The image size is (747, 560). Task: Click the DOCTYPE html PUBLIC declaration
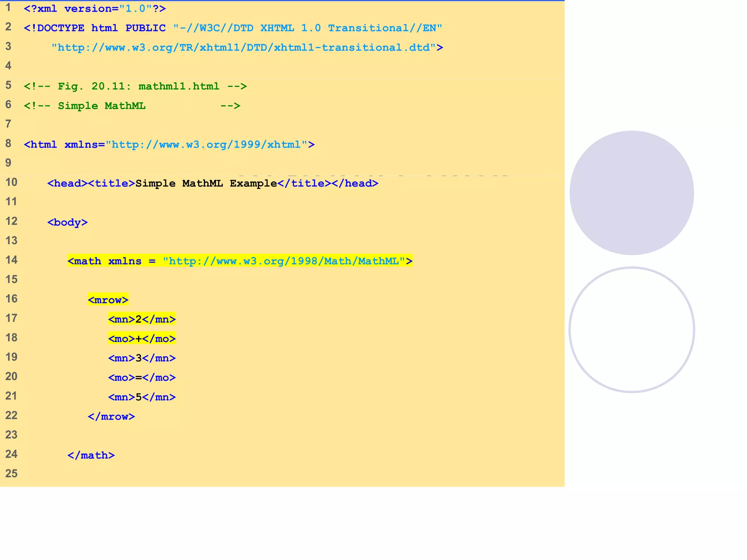tap(233, 28)
